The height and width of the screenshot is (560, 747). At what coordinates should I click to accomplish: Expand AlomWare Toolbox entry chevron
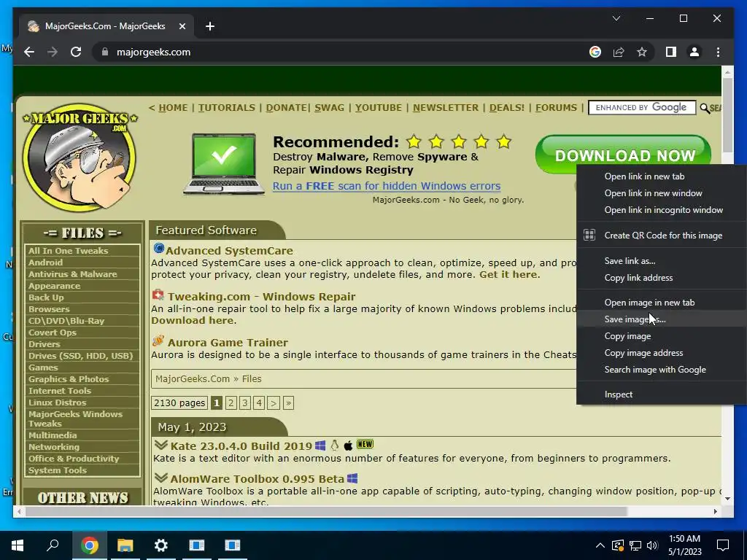(x=161, y=478)
